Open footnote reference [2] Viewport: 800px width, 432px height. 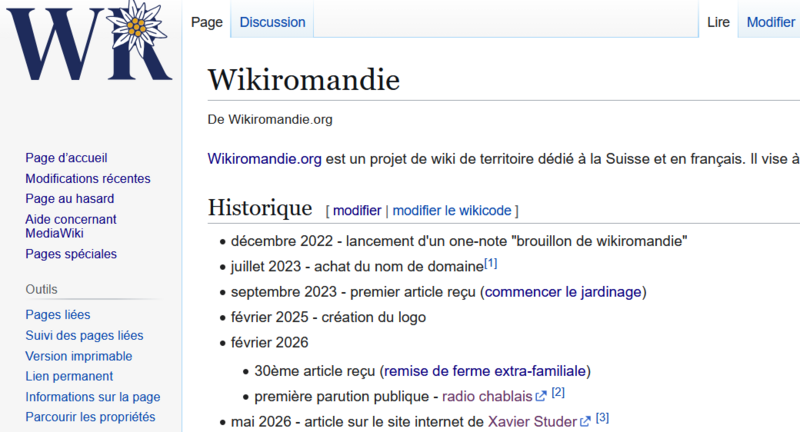point(558,392)
